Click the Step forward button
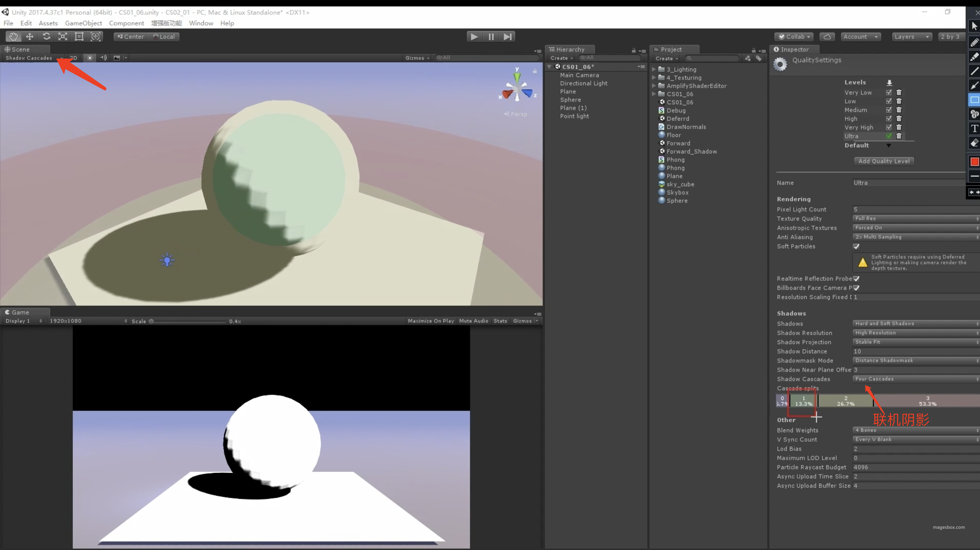The image size is (980, 550). [508, 37]
